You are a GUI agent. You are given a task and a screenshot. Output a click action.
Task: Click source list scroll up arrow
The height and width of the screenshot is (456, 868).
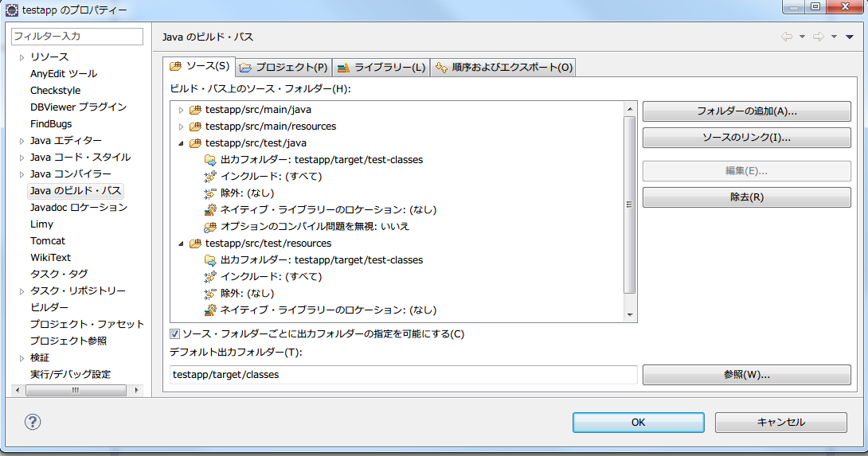[x=629, y=109]
